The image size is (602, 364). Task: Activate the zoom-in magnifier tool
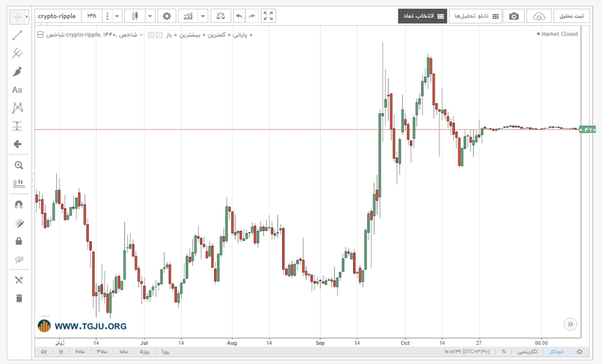click(19, 165)
